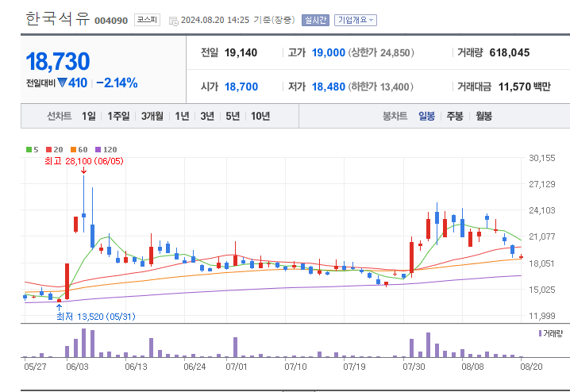Click the current price 18,730
The image size is (570, 392).
58,61
